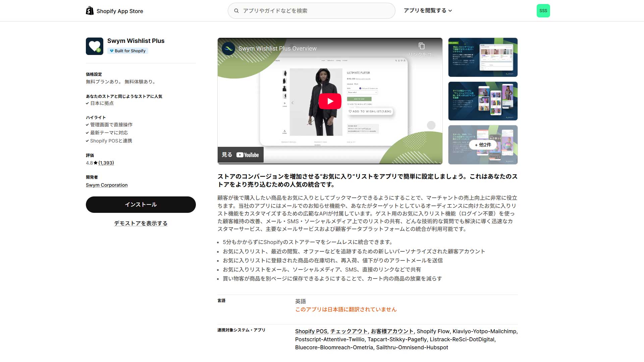Click the + 他2件 more images button
Screen dimensions: 644x362
tap(483, 145)
